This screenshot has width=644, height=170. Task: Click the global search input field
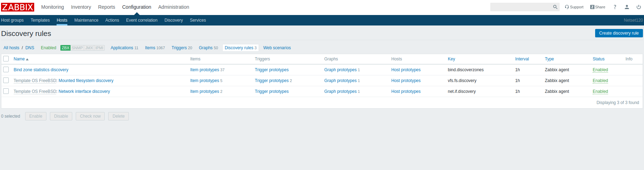tap(521, 7)
